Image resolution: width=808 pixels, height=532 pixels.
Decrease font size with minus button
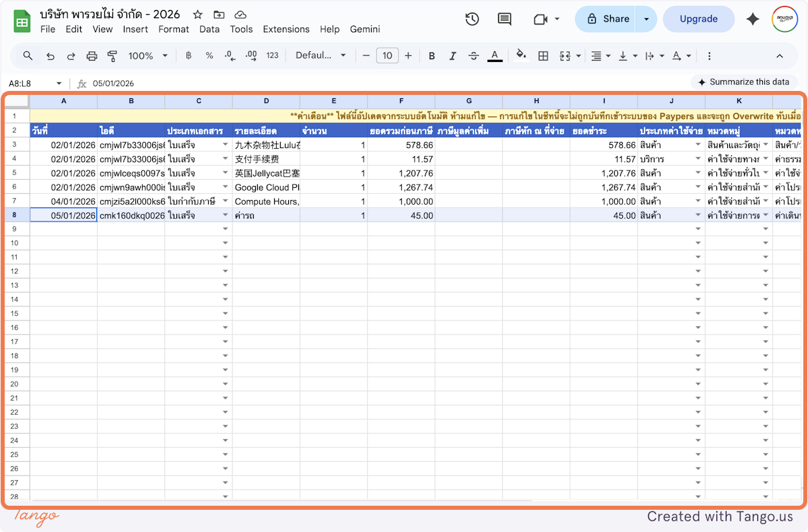point(366,56)
